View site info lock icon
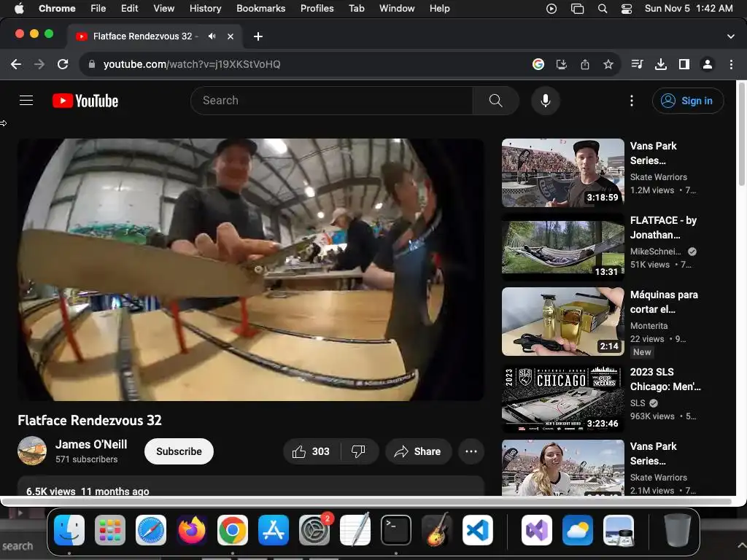Image resolution: width=747 pixels, height=560 pixels. pyautogui.click(x=92, y=64)
